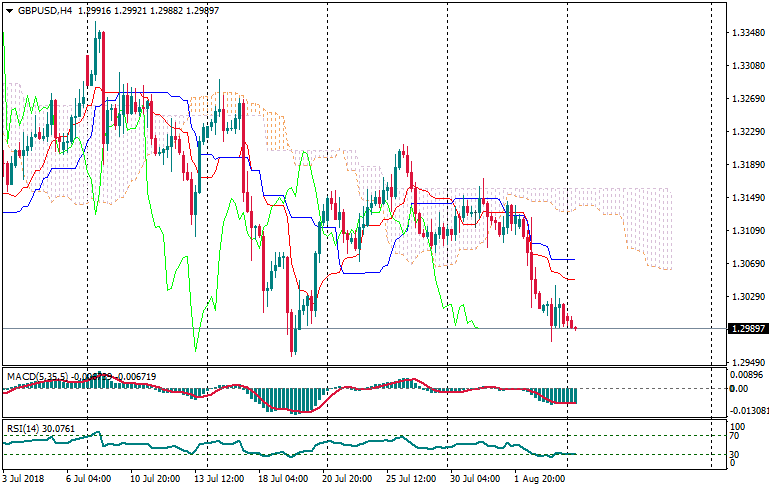769x490 pixels.
Task: Click the RSI(14) indicator label
Action: [x=23, y=429]
